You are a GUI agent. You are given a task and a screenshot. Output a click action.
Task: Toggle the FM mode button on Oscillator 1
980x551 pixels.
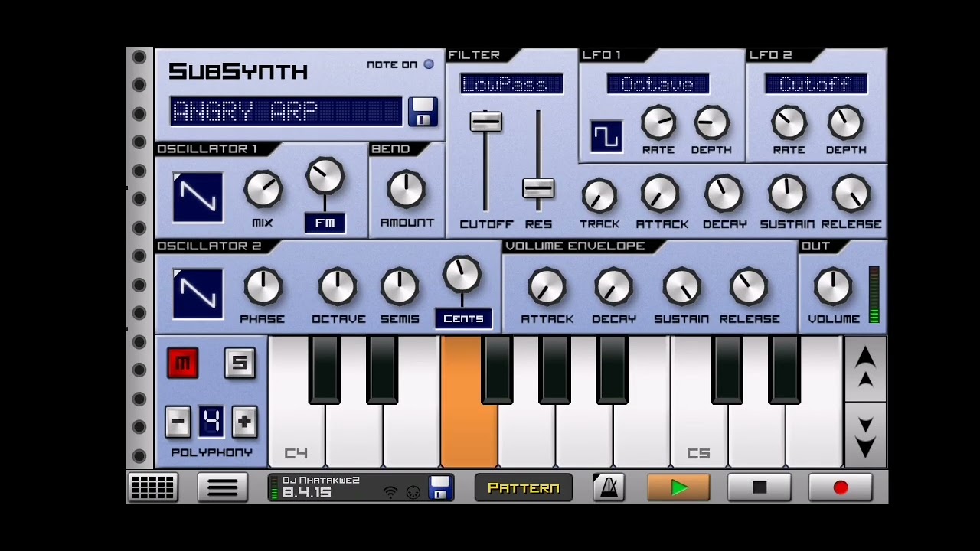click(325, 223)
